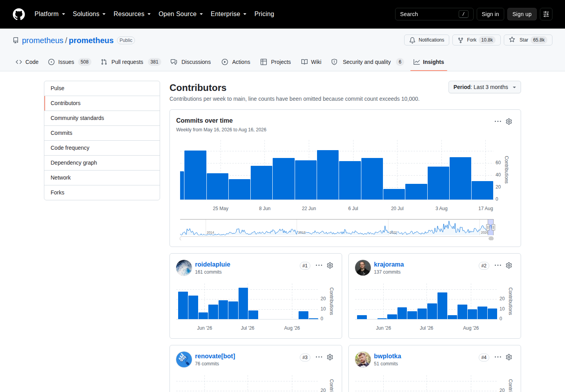
Task: Open the Pull requests tab
Action: pyautogui.click(x=131, y=62)
